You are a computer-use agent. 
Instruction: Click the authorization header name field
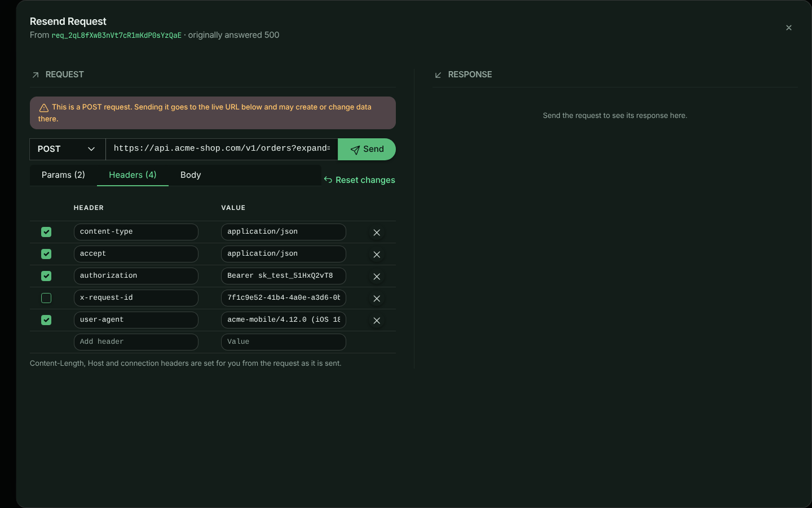tap(136, 276)
